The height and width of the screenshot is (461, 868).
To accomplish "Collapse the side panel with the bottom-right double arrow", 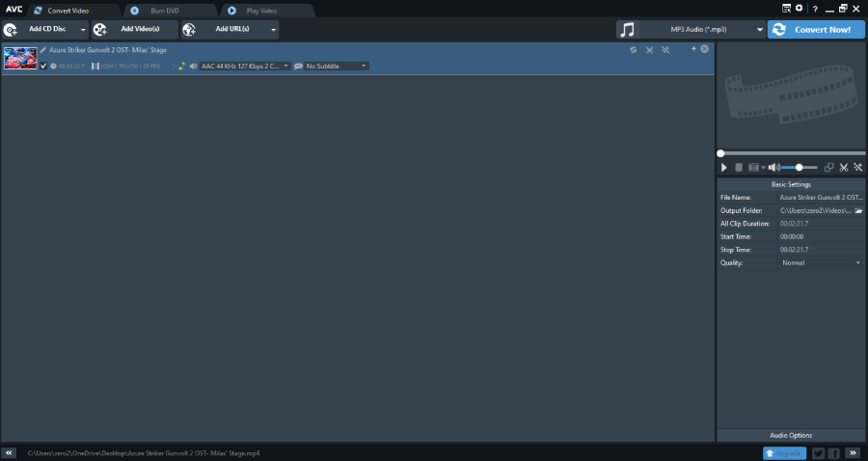I will click(x=854, y=452).
